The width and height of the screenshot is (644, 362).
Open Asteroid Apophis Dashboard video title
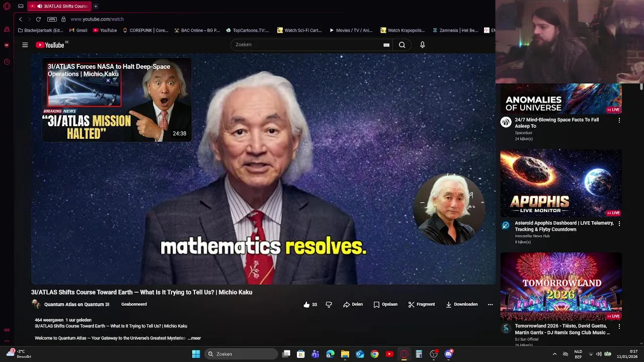564,226
